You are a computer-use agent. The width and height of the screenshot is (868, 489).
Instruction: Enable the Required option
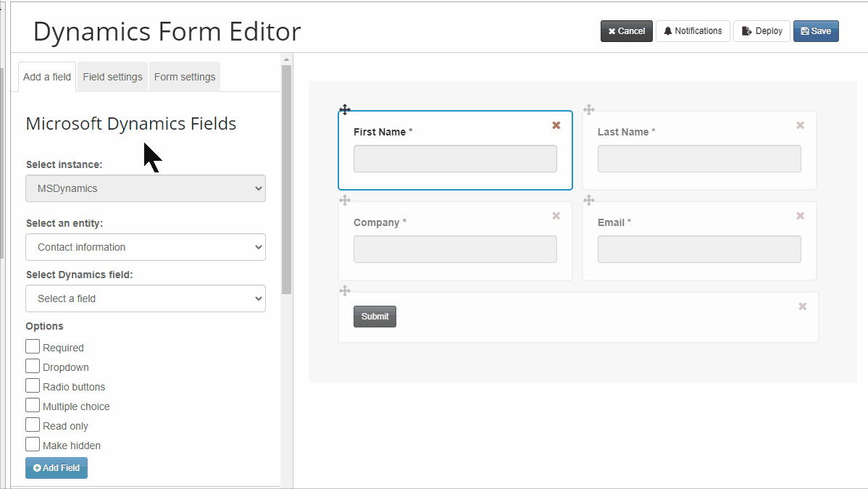tap(33, 347)
